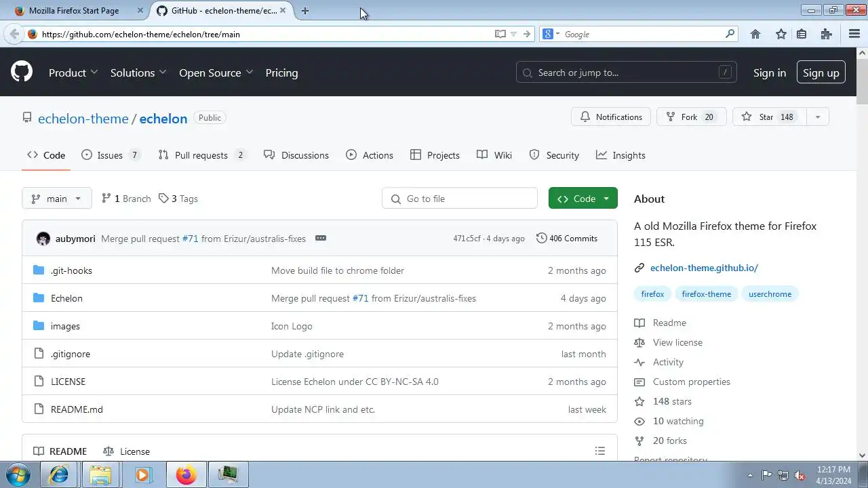Open the address bar history dropdown arrow
This screenshot has width=868, height=488.
pyautogui.click(x=513, y=34)
